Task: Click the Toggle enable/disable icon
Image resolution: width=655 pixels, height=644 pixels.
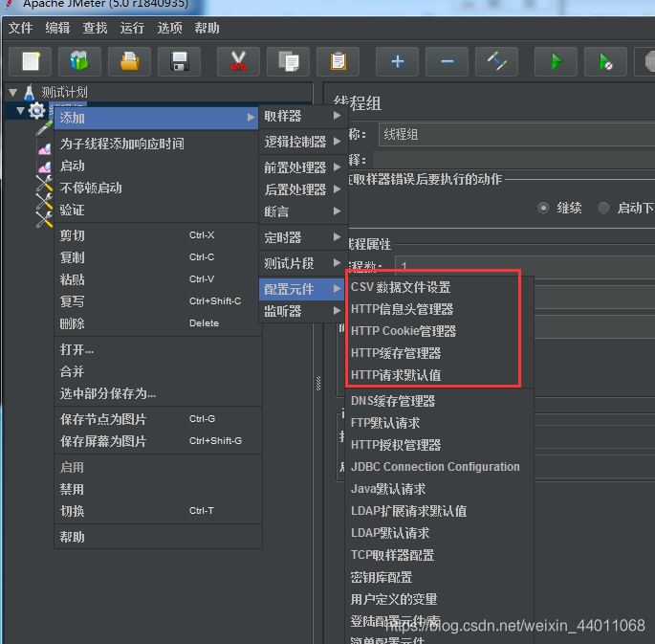Action: [x=496, y=61]
